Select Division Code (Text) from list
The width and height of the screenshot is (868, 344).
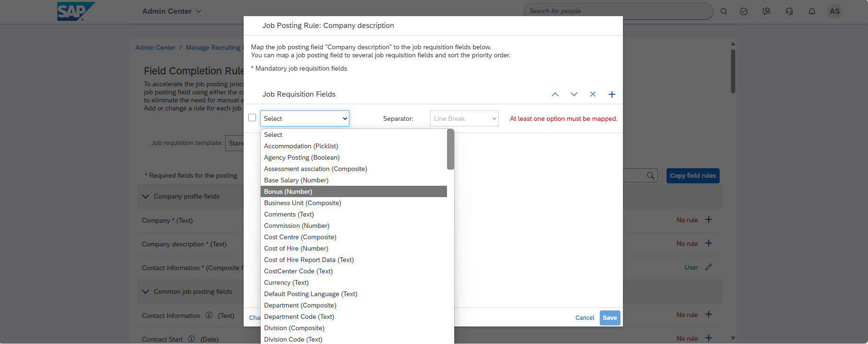(354, 339)
